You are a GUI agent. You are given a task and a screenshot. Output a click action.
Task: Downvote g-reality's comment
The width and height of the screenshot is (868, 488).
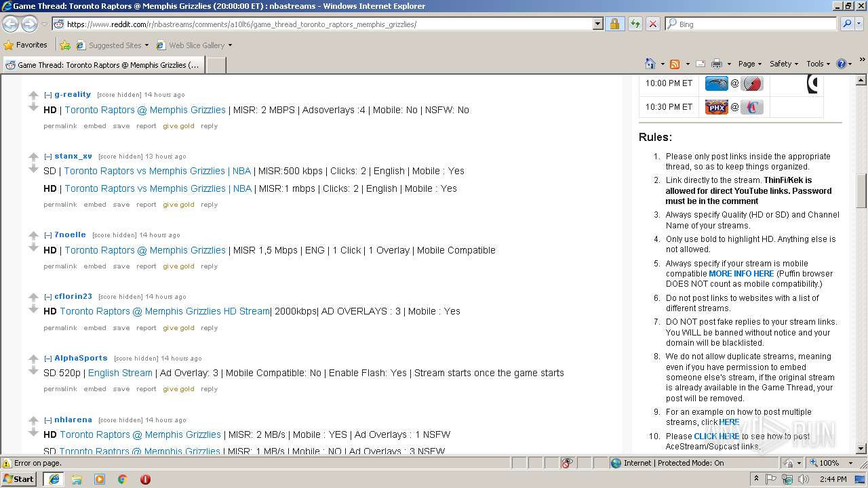pos(33,107)
